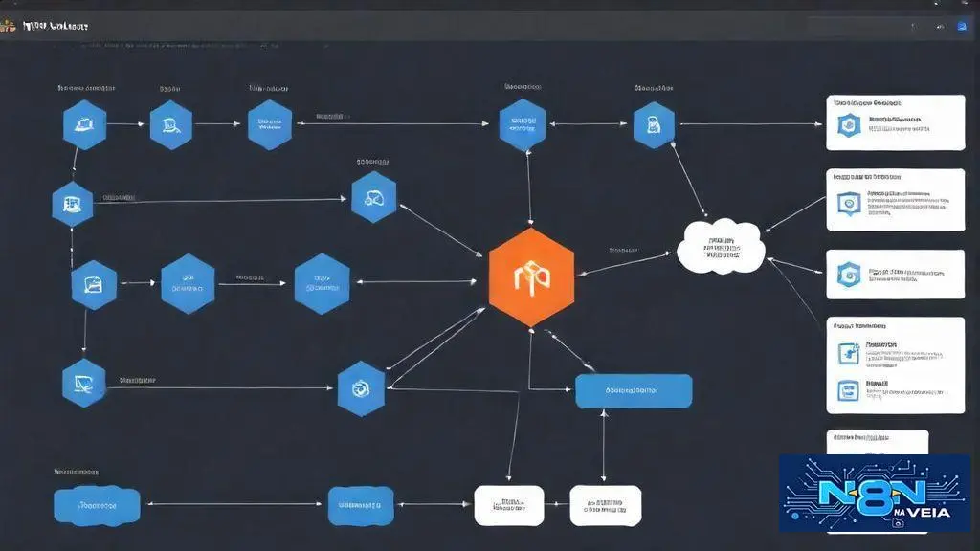Image resolution: width=980 pixels, height=551 pixels.
Task: Select the leftmost hexagon node in second row
Action: click(73, 203)
